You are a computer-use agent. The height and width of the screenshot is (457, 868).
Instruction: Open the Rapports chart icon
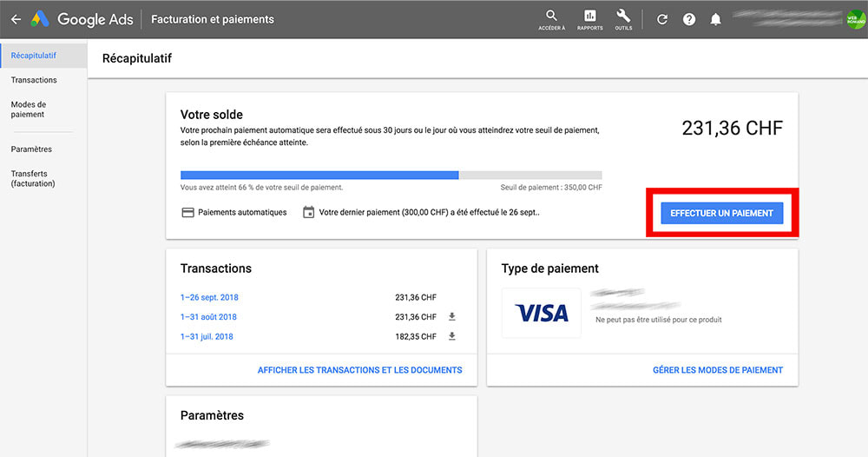[x=590, y=17]
